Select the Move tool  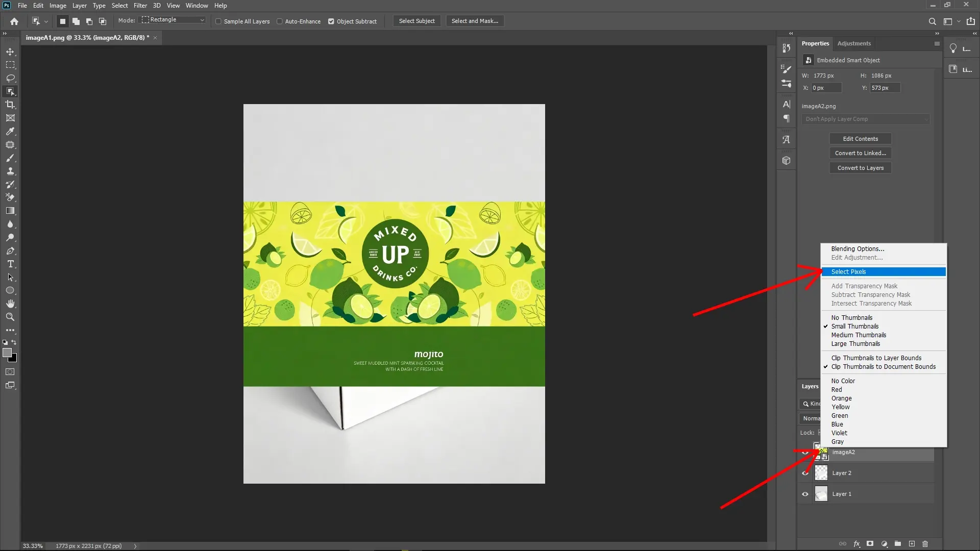pyautogui.click(x=10, y=52)
